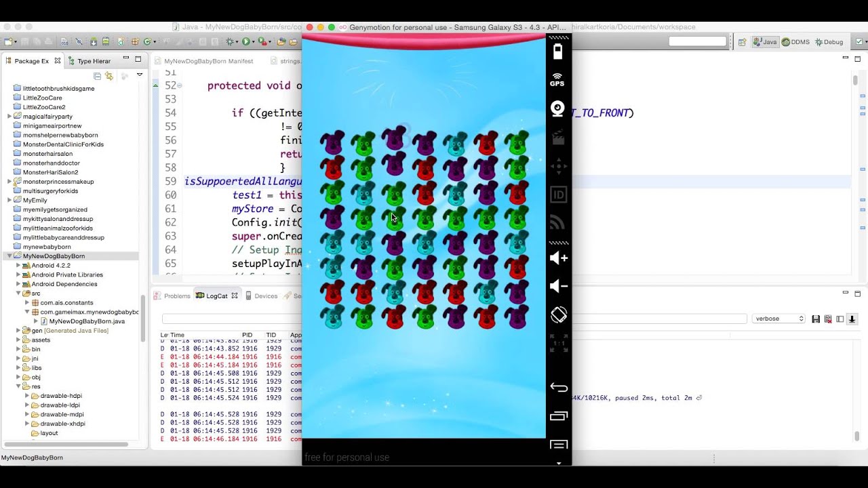
Task: Save the LogCat log to file
Action: click(x=816, y=319)
